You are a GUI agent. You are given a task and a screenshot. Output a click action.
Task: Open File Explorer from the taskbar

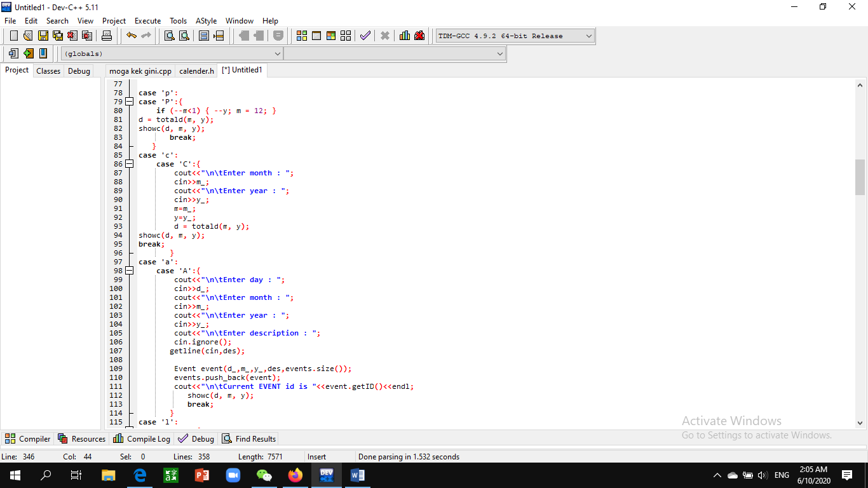point(109,475)
